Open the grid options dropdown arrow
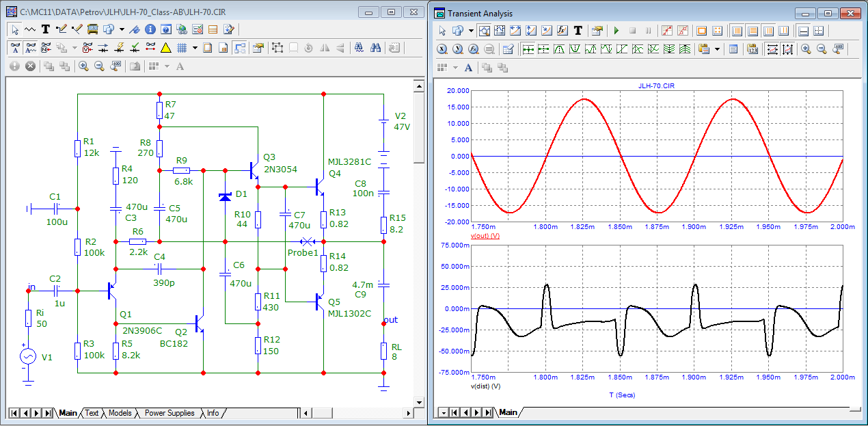The image size is (868, 426). 195,48
